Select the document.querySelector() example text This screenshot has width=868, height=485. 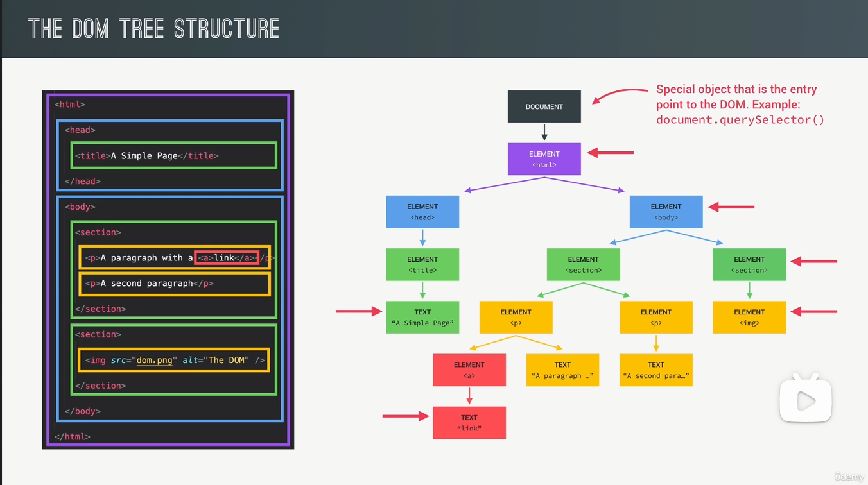(739, 120)
